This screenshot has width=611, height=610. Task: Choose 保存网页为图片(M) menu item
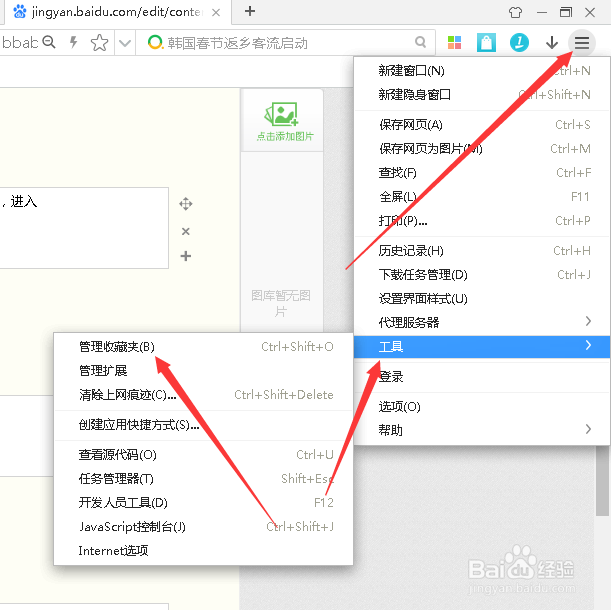(482, 149)
